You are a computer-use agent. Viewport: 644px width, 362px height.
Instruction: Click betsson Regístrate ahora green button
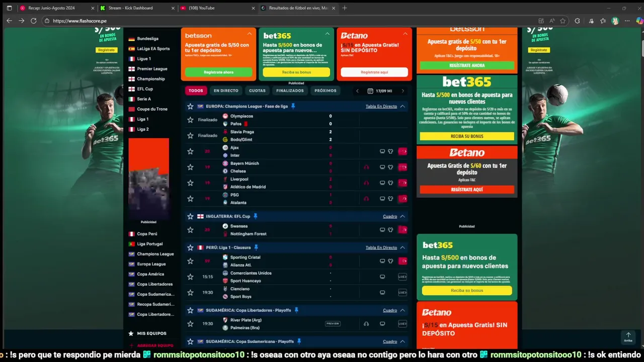point(218,72)
